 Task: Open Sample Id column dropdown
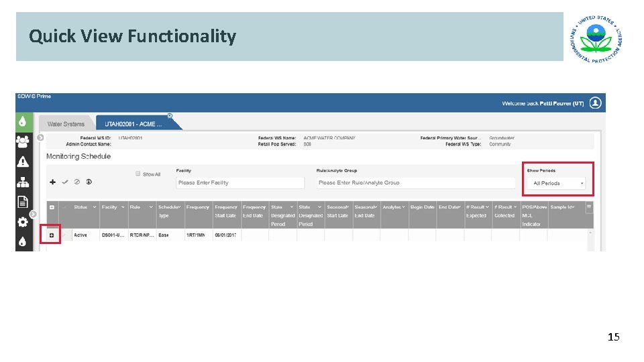click(572, 207)
